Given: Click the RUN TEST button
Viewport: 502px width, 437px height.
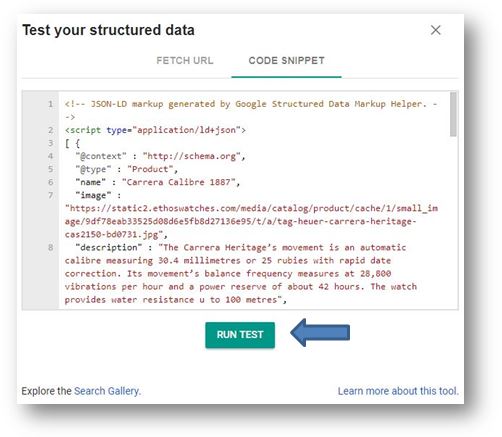Looking at the screenshot, I should (240, 335).
